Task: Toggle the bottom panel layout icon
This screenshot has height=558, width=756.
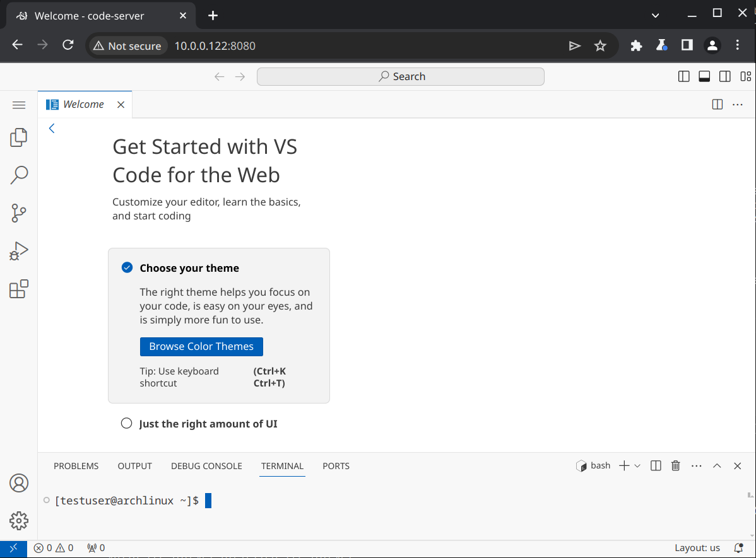Action: (704, 76)
